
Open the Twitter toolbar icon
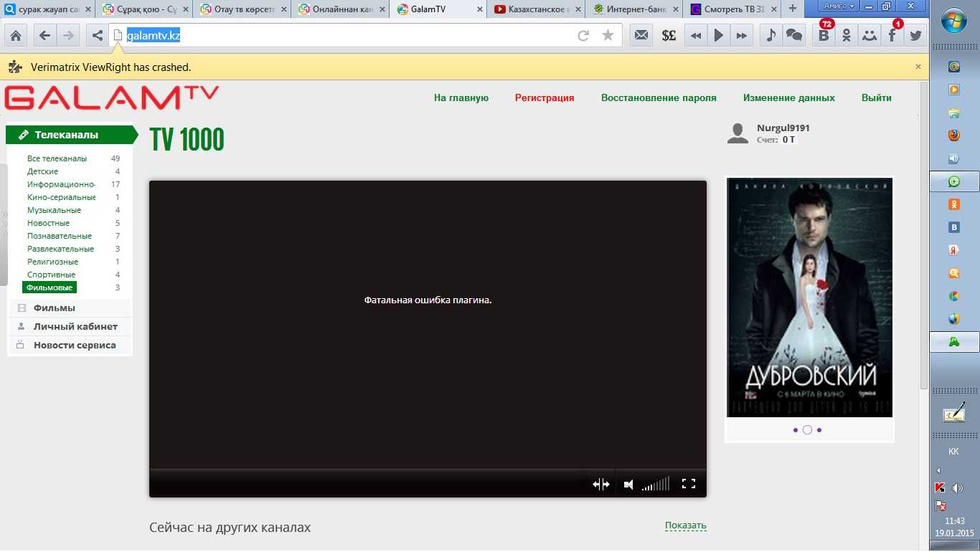(x=915, y=35)
